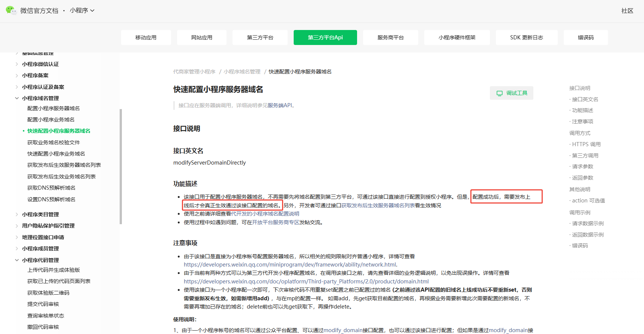Jump to 接口英文名 in page outline
This screenshot has width=644, height=334.
coord(585,99)
